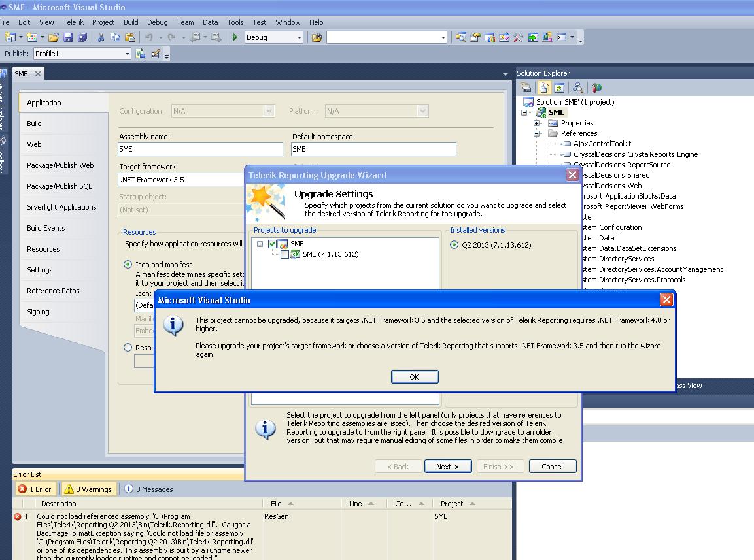Click the Paste clipboard toolbar icon
The height and width of the screenshot is (560, 754).
130,37
